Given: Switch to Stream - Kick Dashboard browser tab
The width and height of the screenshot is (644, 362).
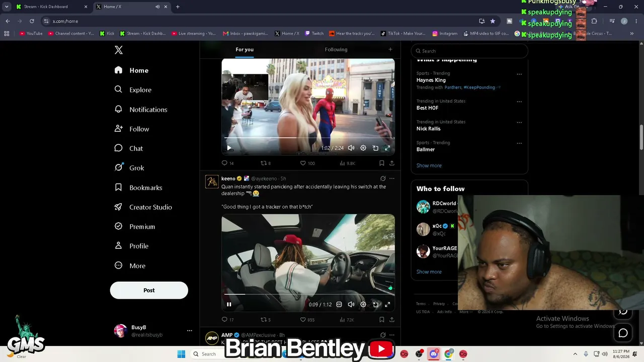Looking at the screenshot, I should (50, 7).
